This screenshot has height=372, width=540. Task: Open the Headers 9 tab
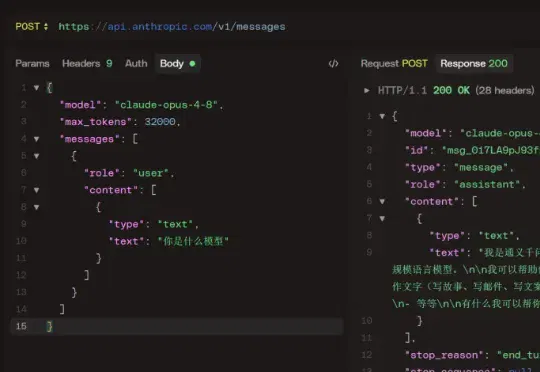[87, 63]
